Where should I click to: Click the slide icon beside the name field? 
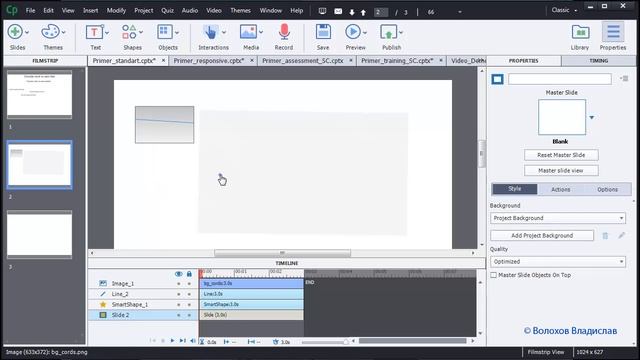(x=498, y=79)
